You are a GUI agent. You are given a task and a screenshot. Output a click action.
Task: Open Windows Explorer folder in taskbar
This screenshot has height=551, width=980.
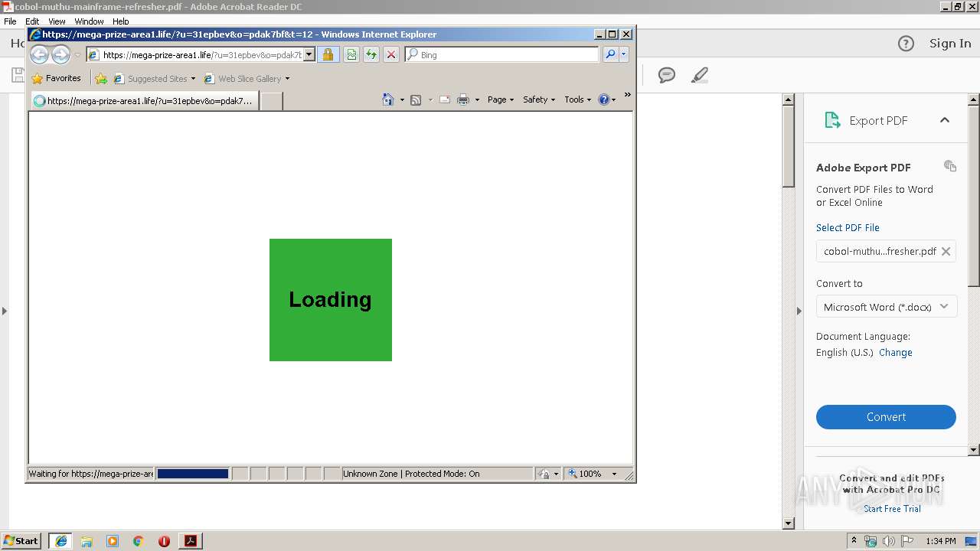(x=87, y=541)
